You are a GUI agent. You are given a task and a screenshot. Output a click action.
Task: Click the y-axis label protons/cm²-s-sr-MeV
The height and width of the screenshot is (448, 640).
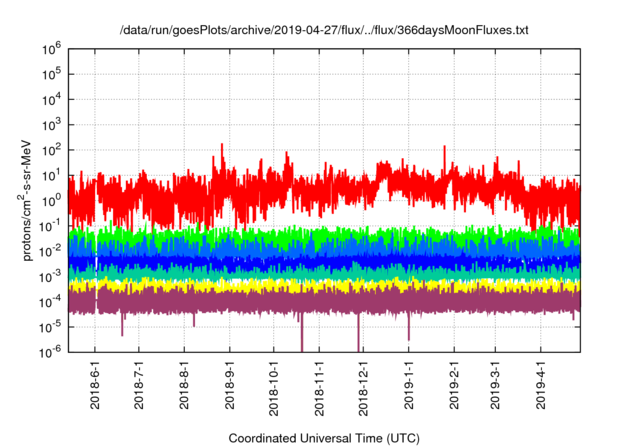click(x=30, y=199)
